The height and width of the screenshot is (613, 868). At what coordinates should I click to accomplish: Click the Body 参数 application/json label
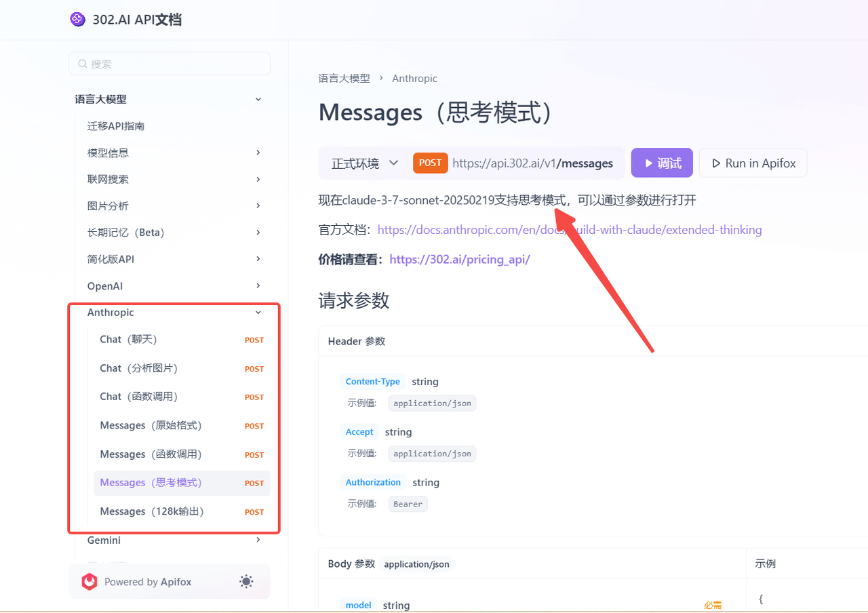pos(390,564)
